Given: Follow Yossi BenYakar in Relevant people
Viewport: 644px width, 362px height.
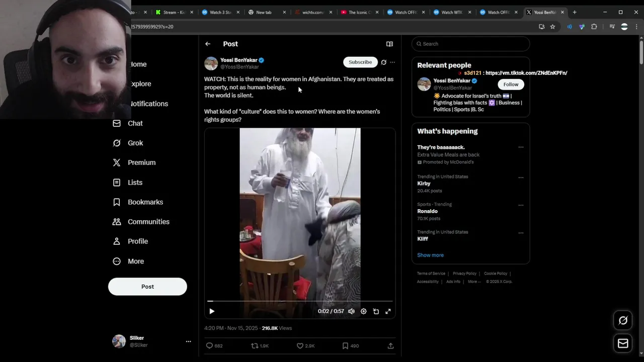Looking at the screenshot, I should (x=511, y=84).
